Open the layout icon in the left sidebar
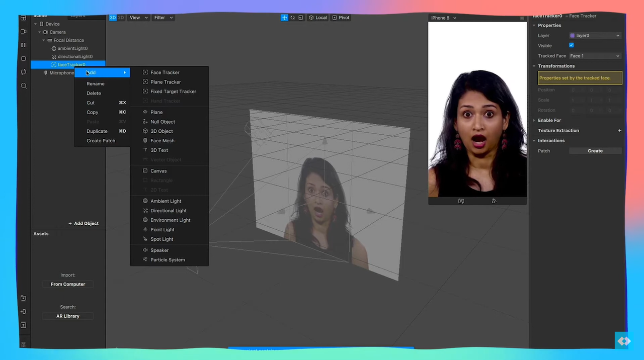Image resolution: width=644 pixels, height=360 pixels. (x=23, y=18)
